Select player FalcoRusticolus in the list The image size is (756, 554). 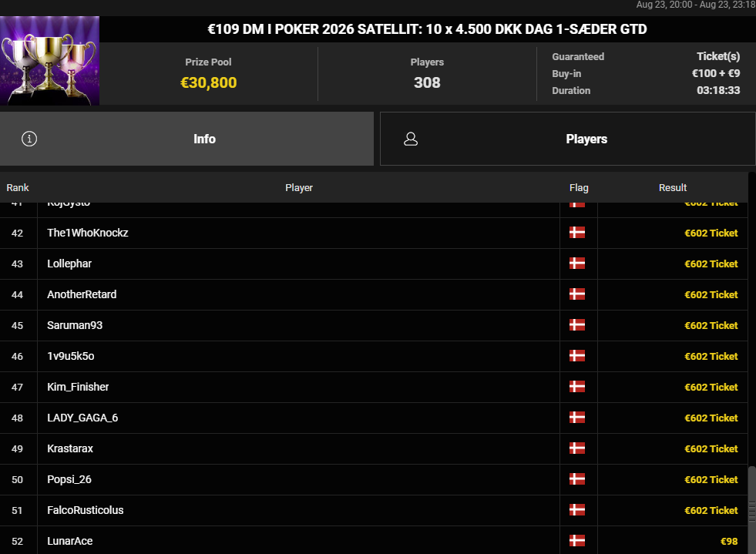pos(374,510)
